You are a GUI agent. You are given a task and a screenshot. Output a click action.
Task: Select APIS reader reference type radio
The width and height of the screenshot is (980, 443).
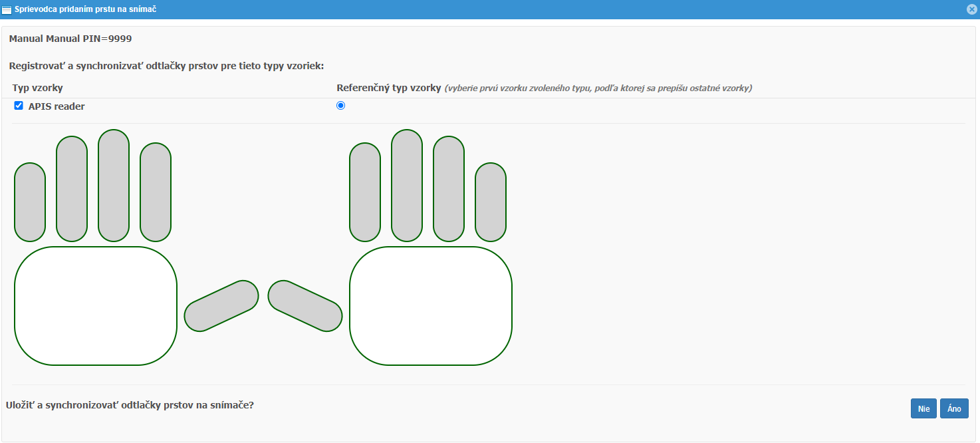click(x=341, y=106)
